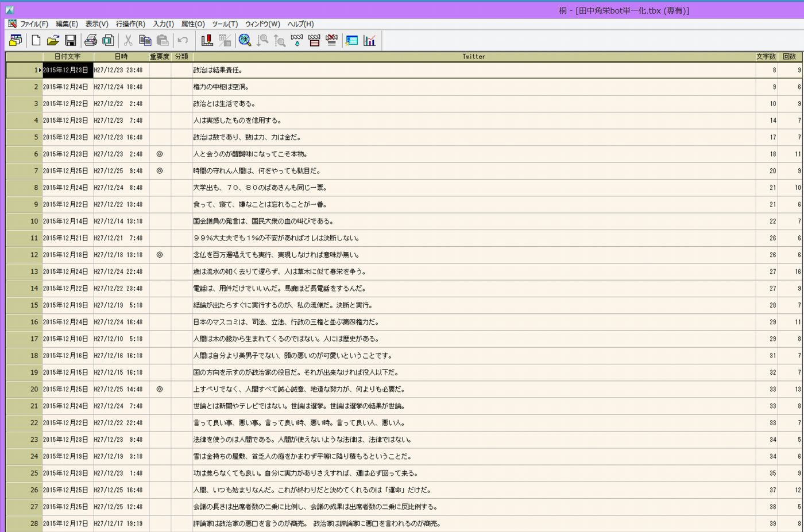This screenshot has height=532, width=804.
Task: Select the row number 12 header
Action: coord(24,255)
